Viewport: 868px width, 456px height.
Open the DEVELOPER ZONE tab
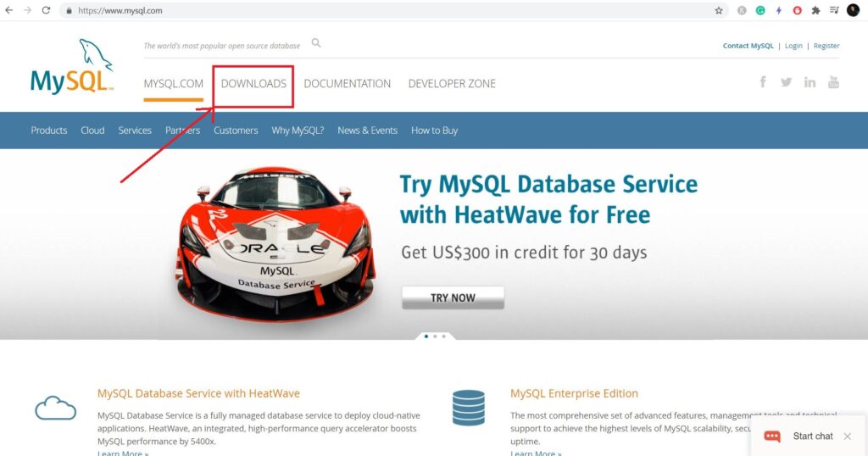[x=452, y=84]
